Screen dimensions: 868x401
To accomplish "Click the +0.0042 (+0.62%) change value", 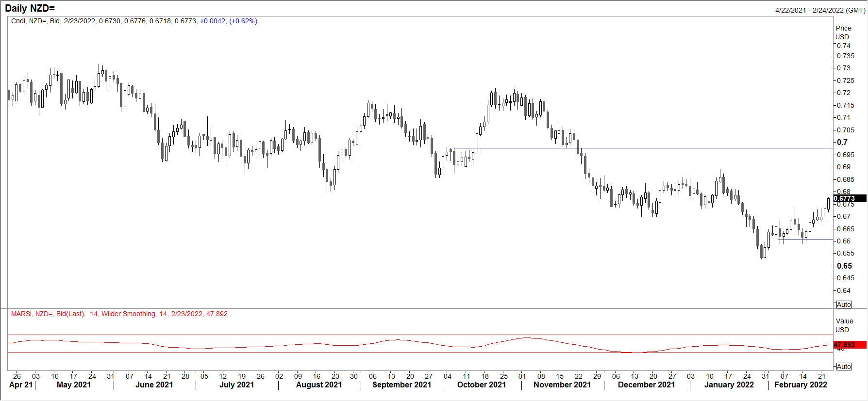I will click(229, 21).
